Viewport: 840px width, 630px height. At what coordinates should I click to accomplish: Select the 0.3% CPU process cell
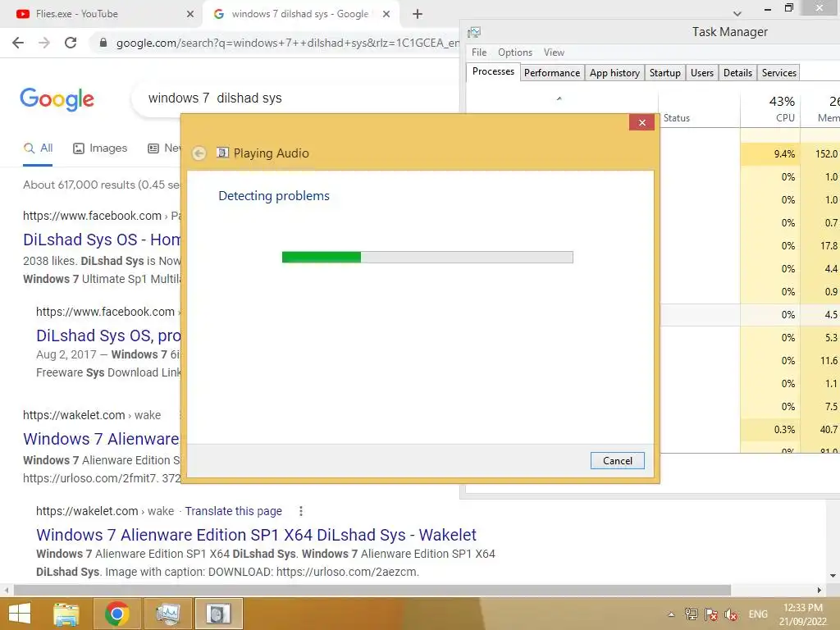(770, 430)
